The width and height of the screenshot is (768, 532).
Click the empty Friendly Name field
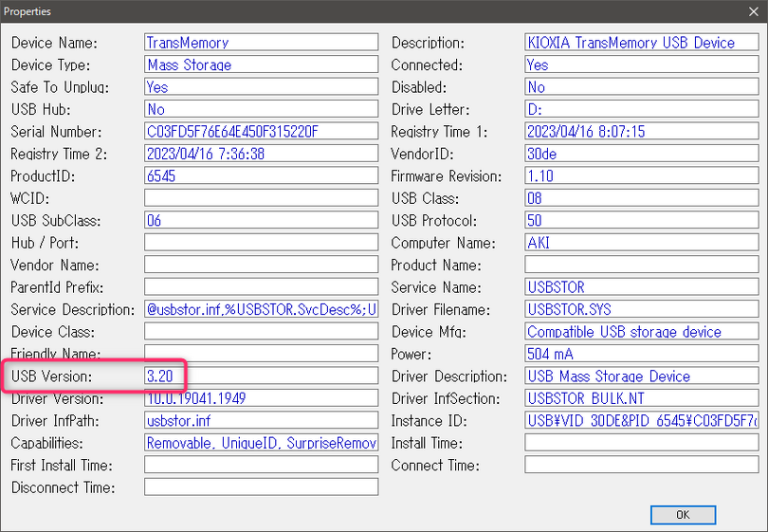point(261,353)
